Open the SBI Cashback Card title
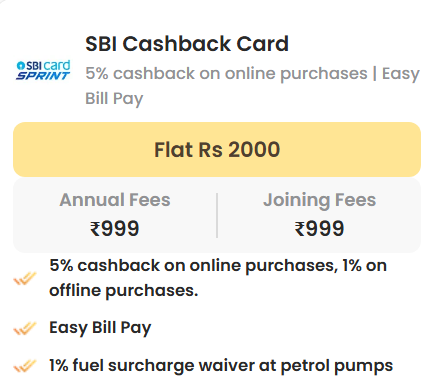Viewport: 424px width, 380px height. (x=187, y=44)
